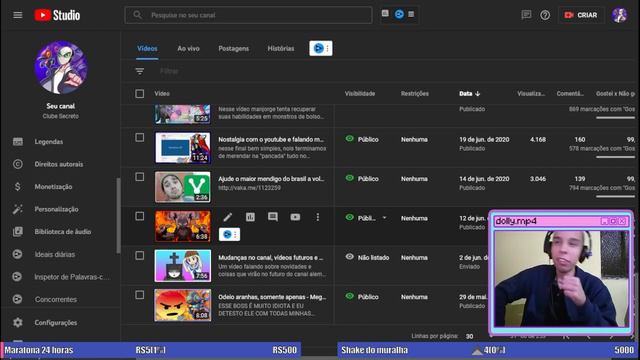Open the Ajude o maior mendigo video title
This screenshot has height=360, width=640.
tap(271, 179)
